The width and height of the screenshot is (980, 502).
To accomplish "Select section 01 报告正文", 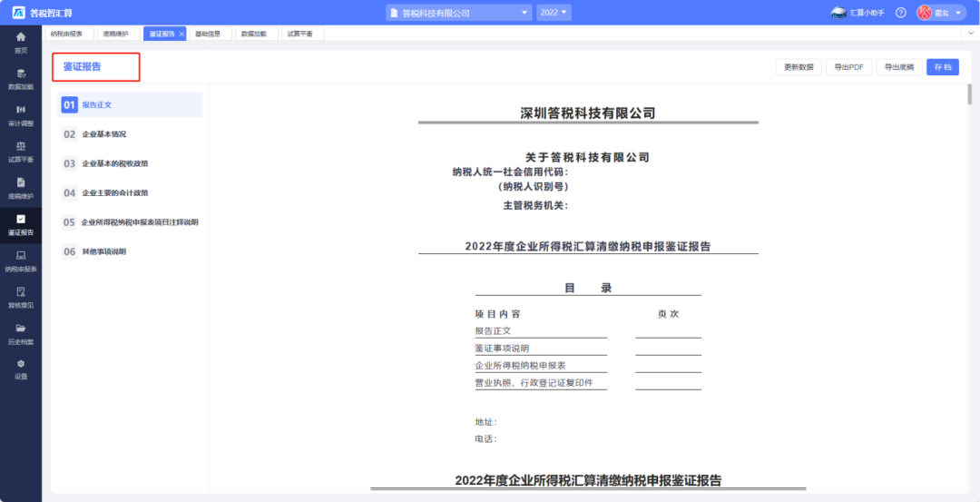I will click(x=130, y=105).
